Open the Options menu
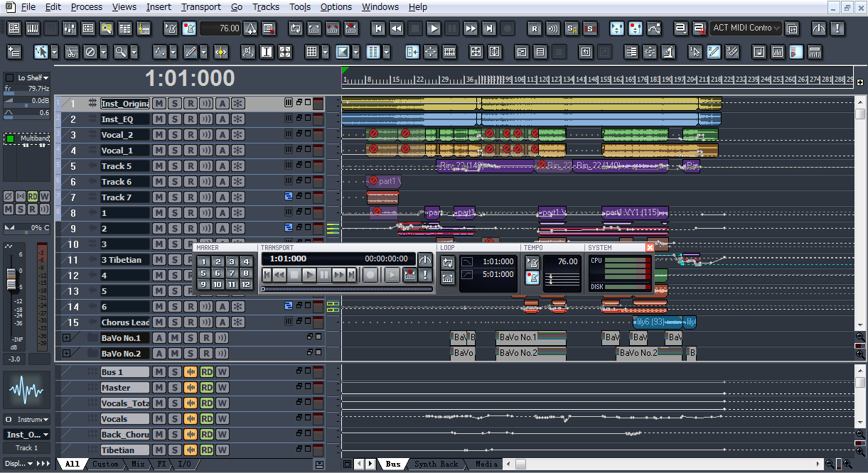The image size is (868, 473). pyautogui.click(x=336, y=6)
